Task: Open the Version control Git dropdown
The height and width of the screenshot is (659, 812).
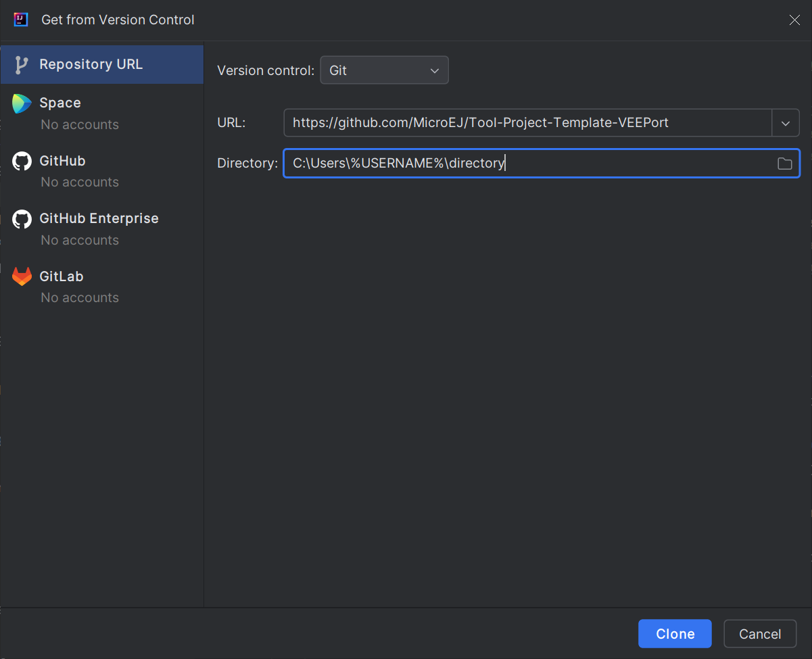Action: 384,70
